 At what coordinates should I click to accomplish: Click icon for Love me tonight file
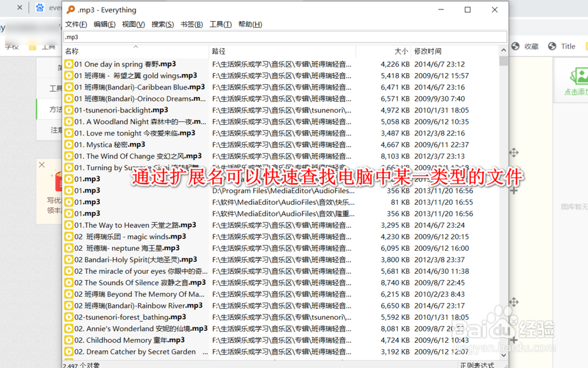coord(69,133)
